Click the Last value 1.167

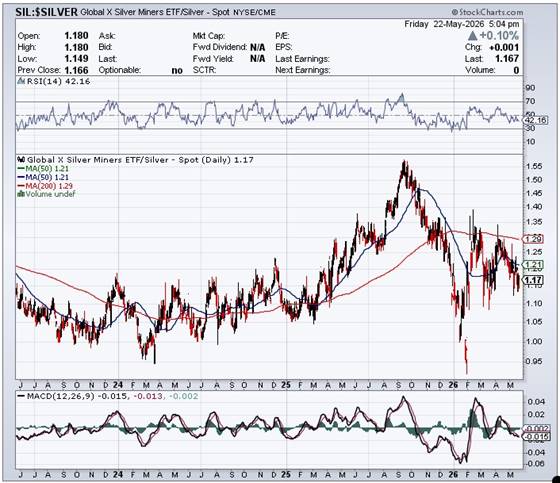tap(507, 59)
